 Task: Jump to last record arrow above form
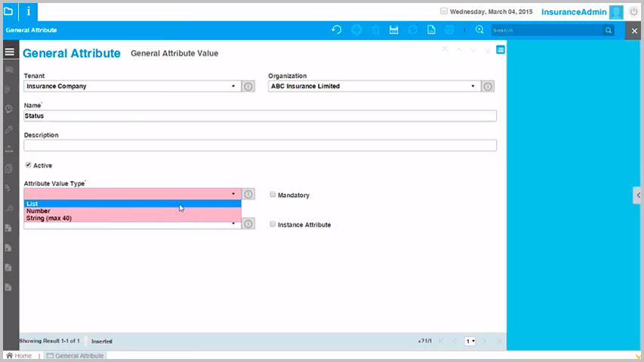(487, 50)
